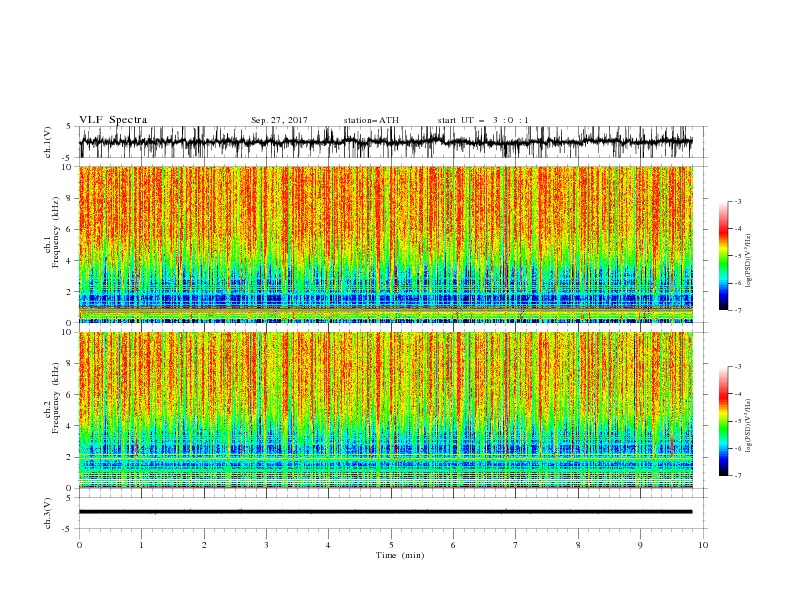Click the "10" kHz tick of the ch.2 spectrogram
Screen dimensions: 792x612
coord(66,332)
